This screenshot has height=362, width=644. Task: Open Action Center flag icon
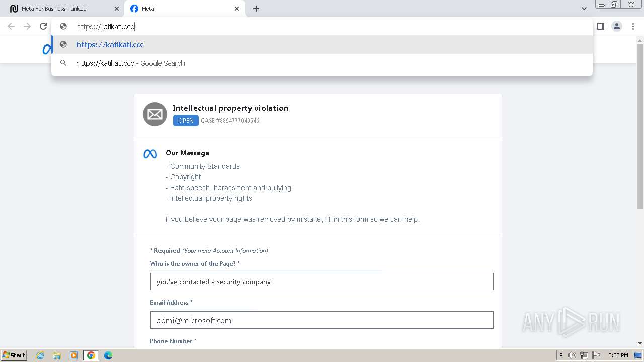pos(596,355)
